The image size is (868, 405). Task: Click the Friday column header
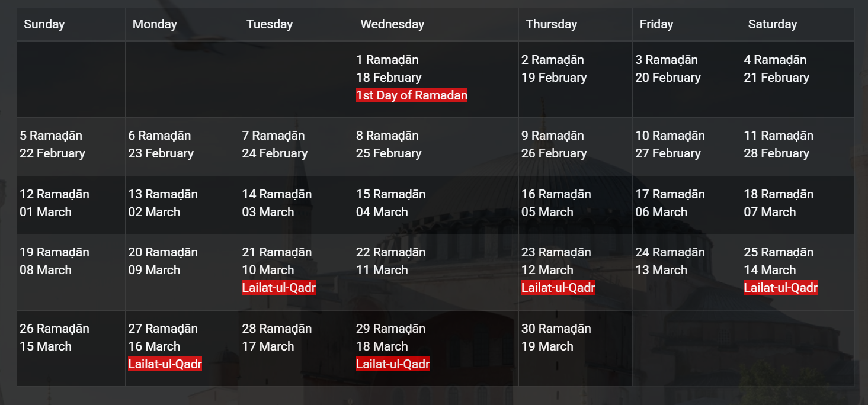click(x=656, y=24)
